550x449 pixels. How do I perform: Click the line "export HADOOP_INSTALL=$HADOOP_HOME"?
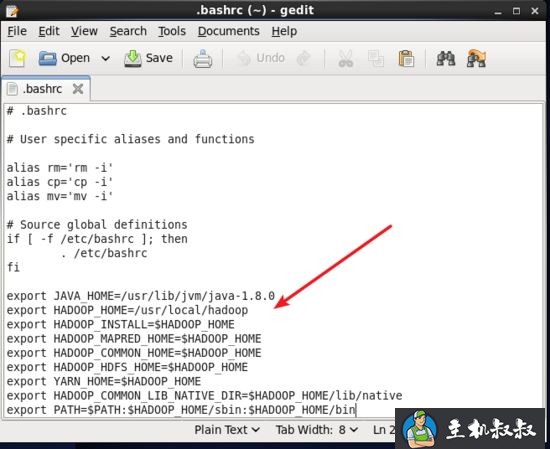click(121, 324)
